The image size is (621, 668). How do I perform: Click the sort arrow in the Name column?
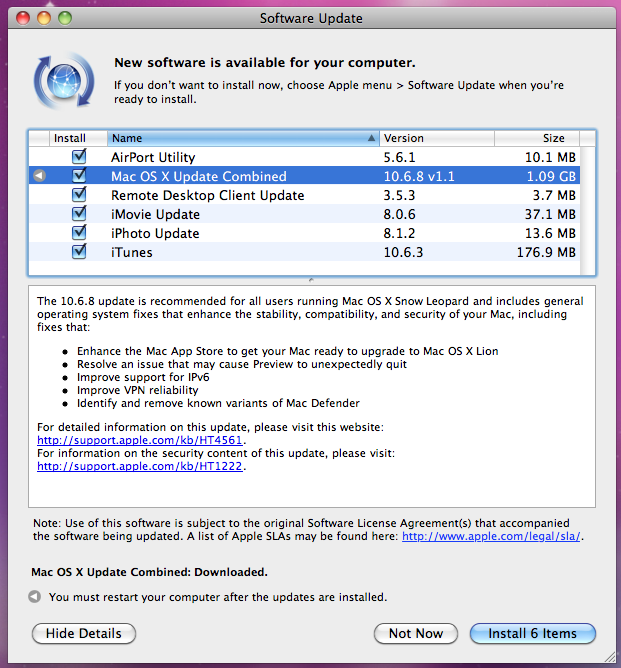tap(371, 138)
